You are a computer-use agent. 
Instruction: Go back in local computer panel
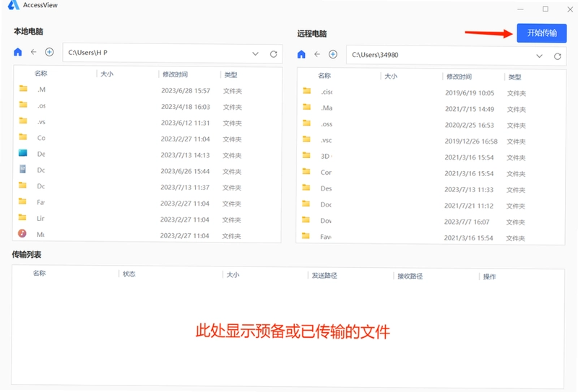(33, 52)
